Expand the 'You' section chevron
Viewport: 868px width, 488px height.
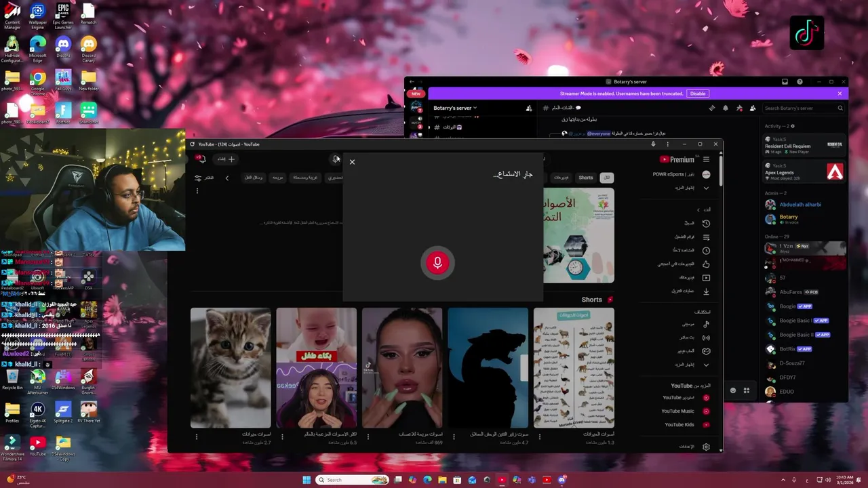[698, 209]
